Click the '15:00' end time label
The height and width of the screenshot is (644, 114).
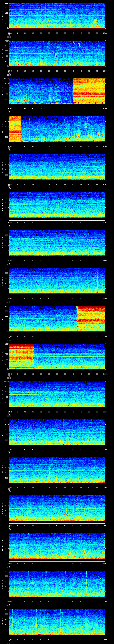pyautogui.click(x=105, y=33)
